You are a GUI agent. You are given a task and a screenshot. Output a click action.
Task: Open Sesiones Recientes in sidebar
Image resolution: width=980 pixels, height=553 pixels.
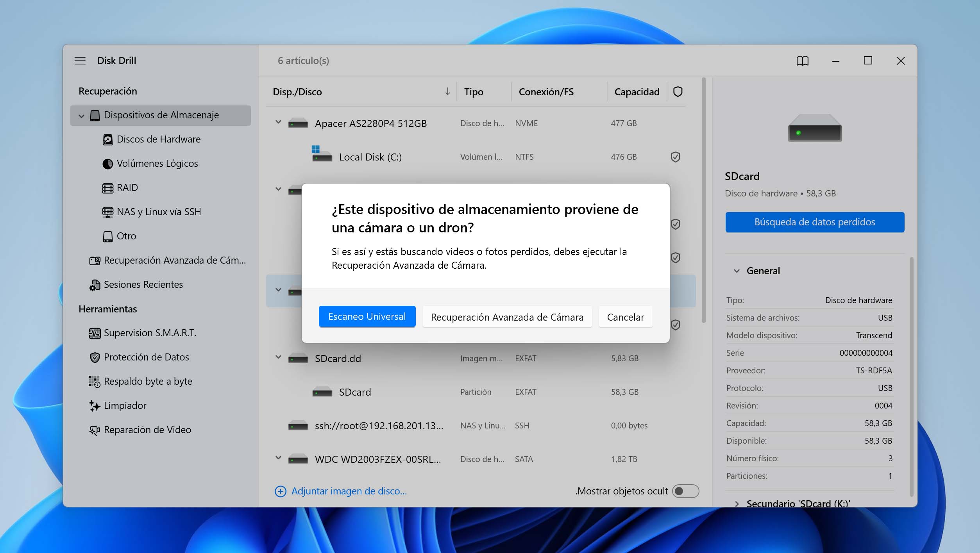(x=143, y=285)
